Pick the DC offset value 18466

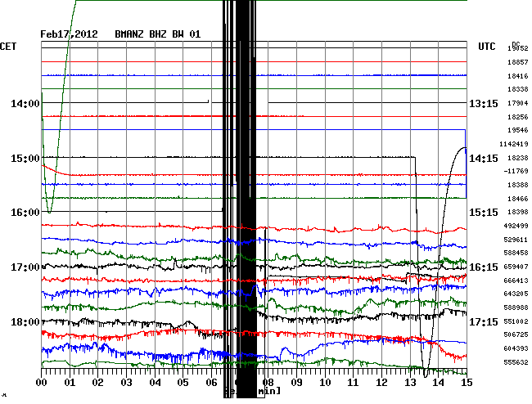point(518,199)
